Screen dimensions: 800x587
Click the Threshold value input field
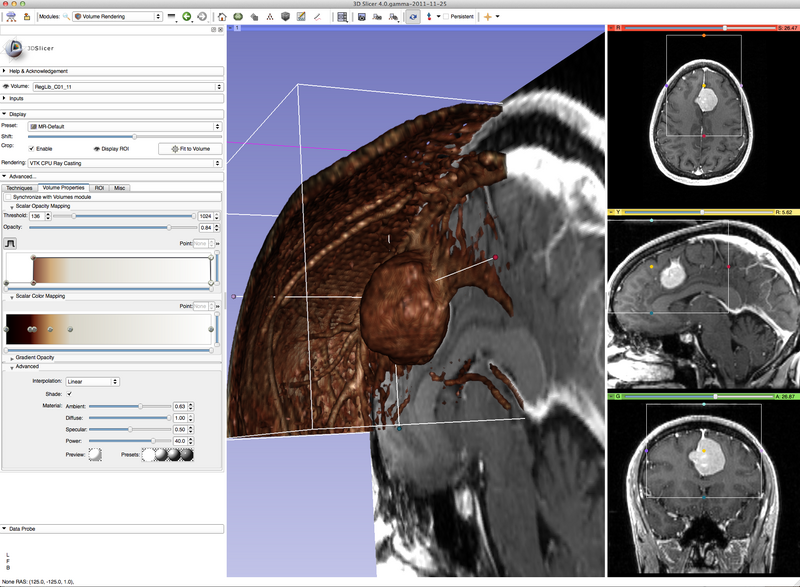tap(38, 215)
